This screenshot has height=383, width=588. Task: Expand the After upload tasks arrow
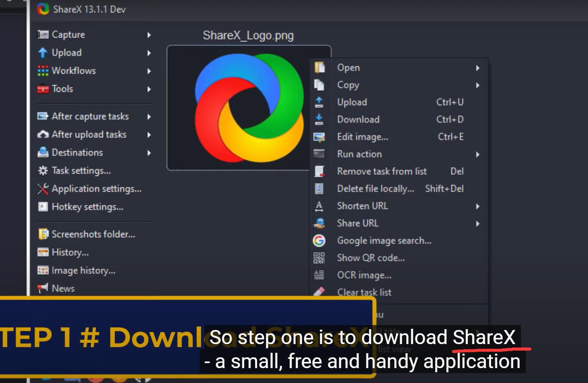tap(149, 135)
